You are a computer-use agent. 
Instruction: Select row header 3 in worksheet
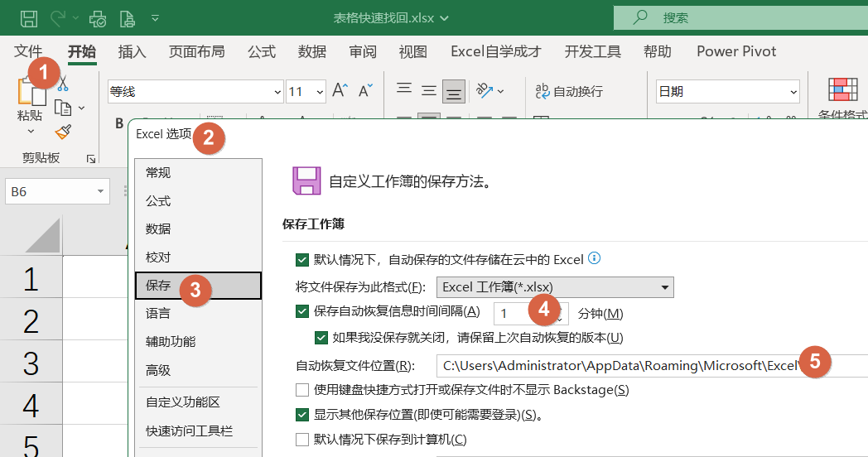tap(31, 363)
